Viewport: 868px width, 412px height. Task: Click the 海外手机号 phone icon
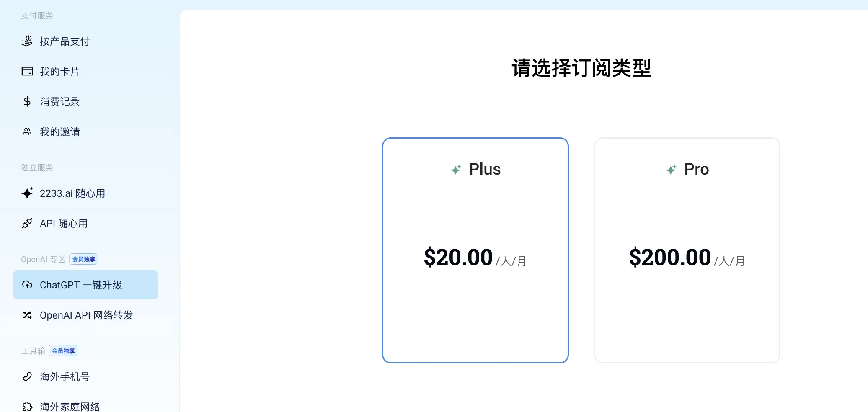tap(27, 376)
